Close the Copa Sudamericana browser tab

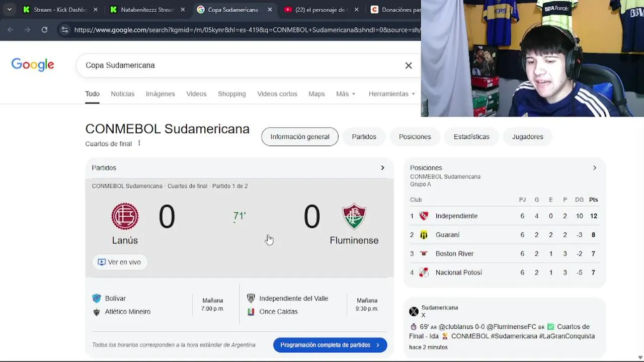point(270,10)
